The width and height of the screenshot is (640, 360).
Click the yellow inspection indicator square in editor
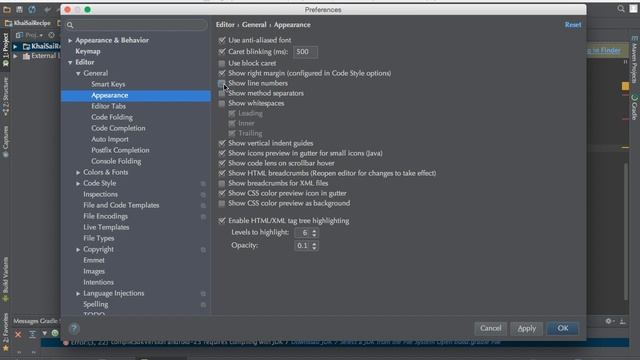click(x=625, y=86)
